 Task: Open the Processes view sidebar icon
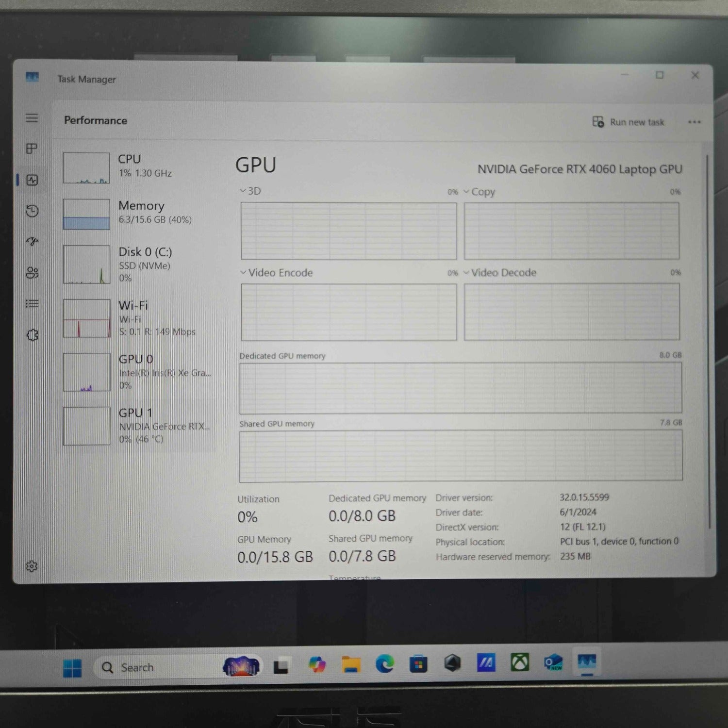tap(32, 149)
